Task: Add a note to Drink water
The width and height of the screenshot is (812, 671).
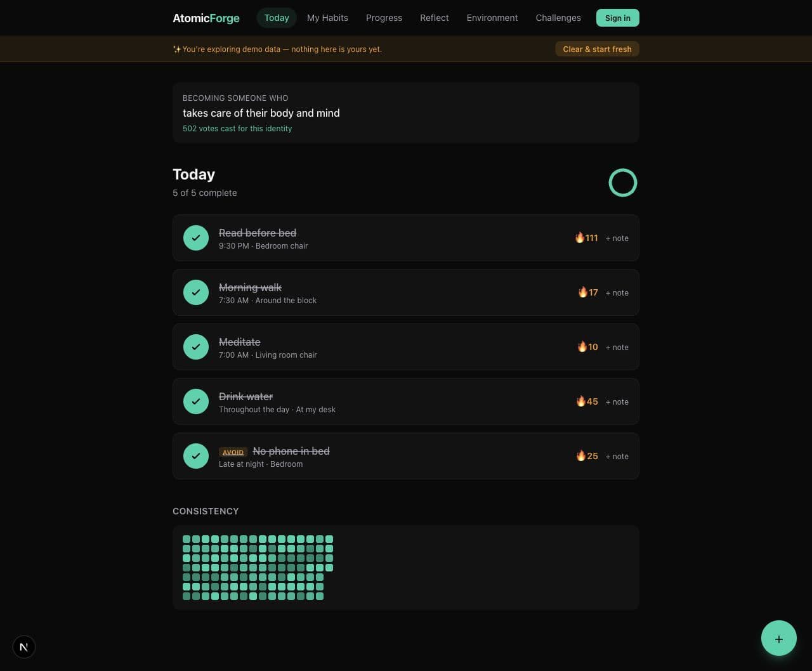Action: [x=617, y=402]
